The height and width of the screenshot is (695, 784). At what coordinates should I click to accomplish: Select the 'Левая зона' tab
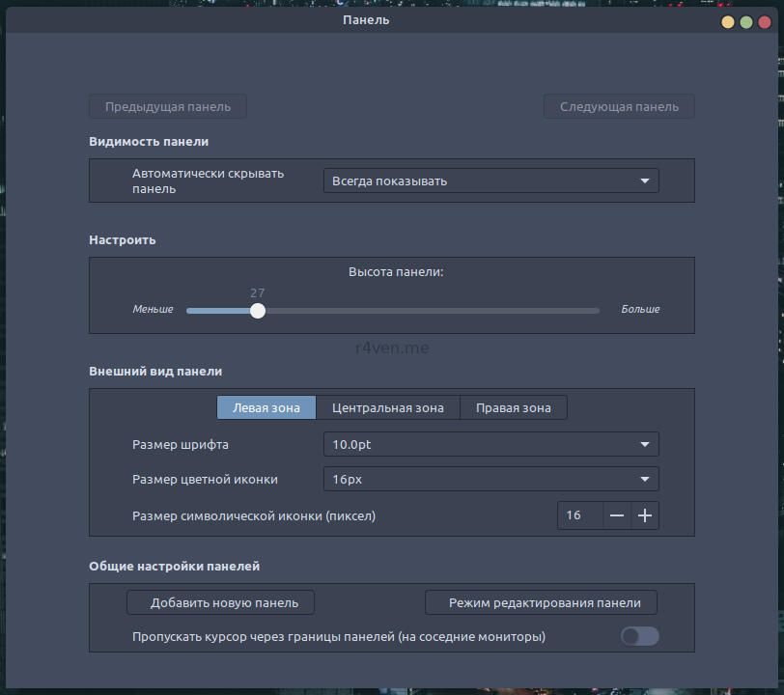point(266,407)
